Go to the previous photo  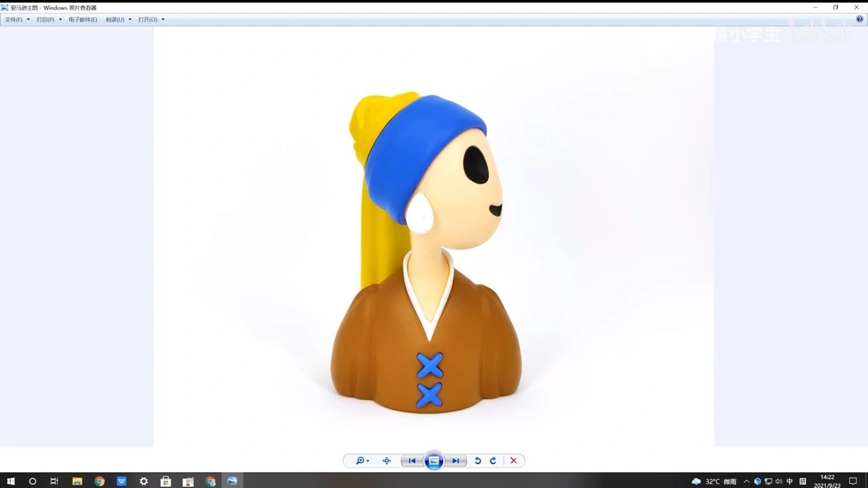(x=412, y=461)
